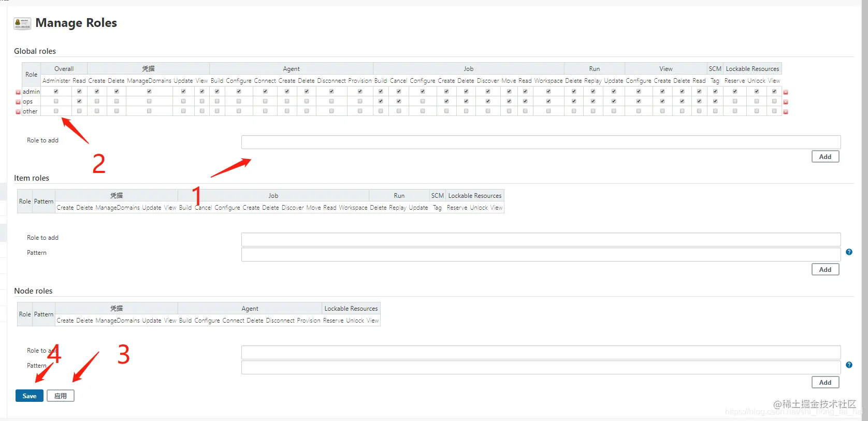Focus the Node roles 'Role to add' field

point(541,352)
